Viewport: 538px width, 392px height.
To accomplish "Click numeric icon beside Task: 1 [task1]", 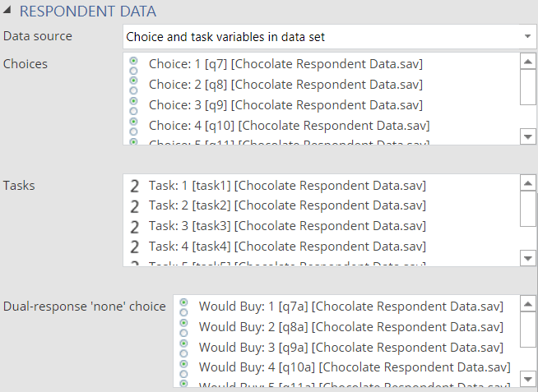I will click(x=134, y=186).
